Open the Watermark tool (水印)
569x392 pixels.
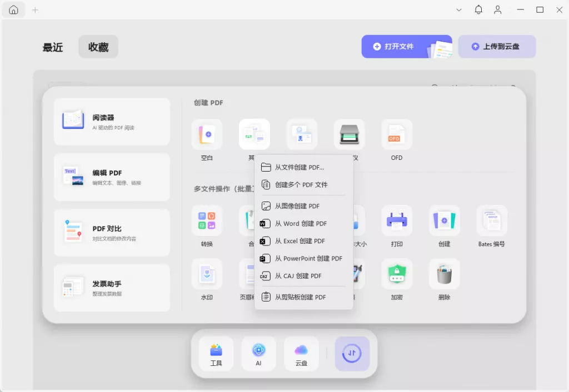coord(207,274)
